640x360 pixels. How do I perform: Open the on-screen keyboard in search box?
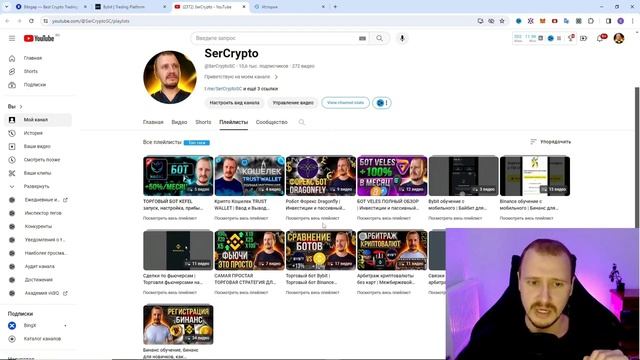pyautogui.click(x=362, y=38)
